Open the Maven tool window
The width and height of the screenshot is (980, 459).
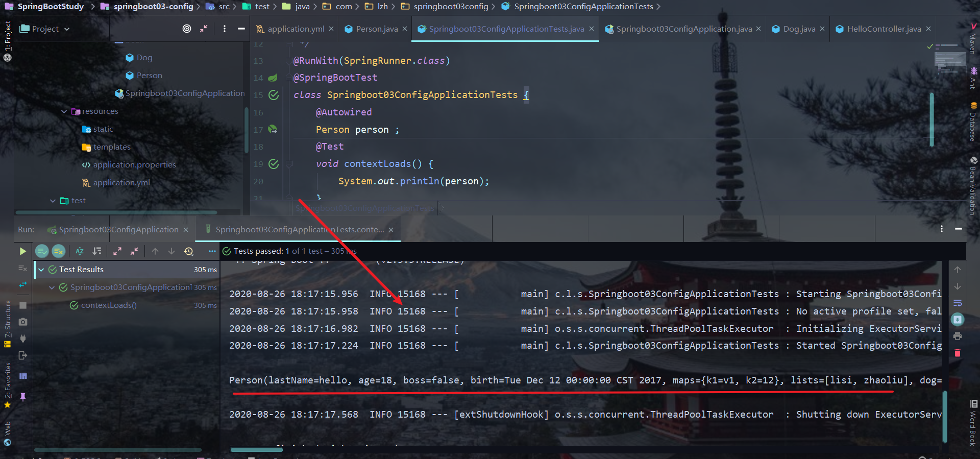tap(973, 39)
